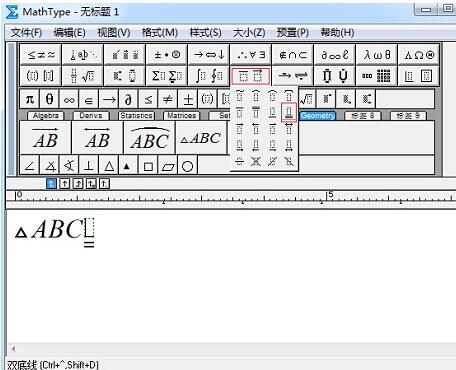The height and width of the screenshot is (370, 456).
Task: Switch to the 标签 9 tab
Action: click(x=409, y=116)
